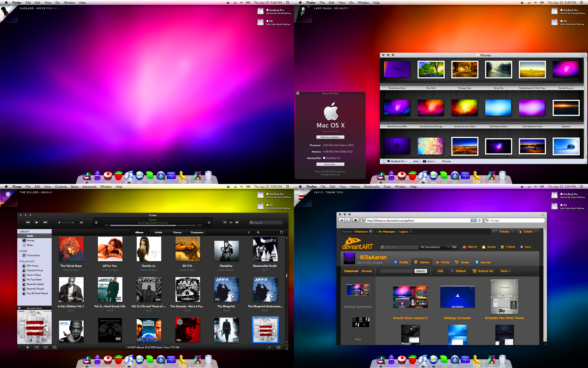Click the small play icon in iTunes display
The image size is (588, 368).
point(96,222)
